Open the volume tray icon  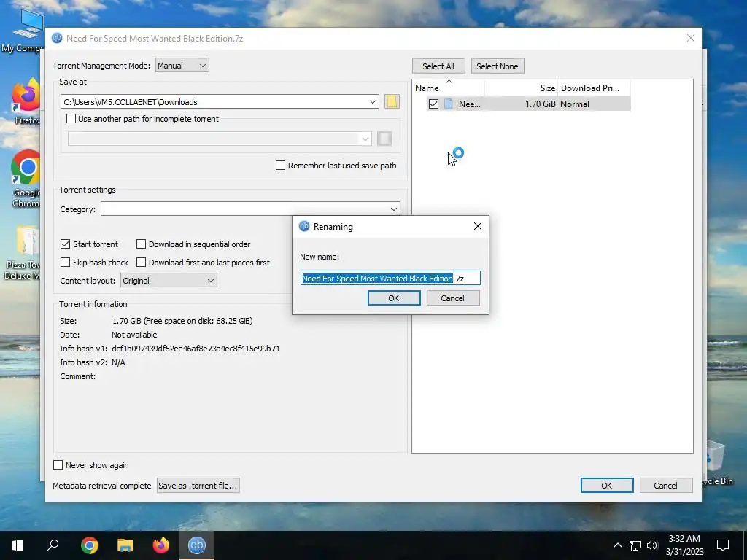[x=652, y=545]
